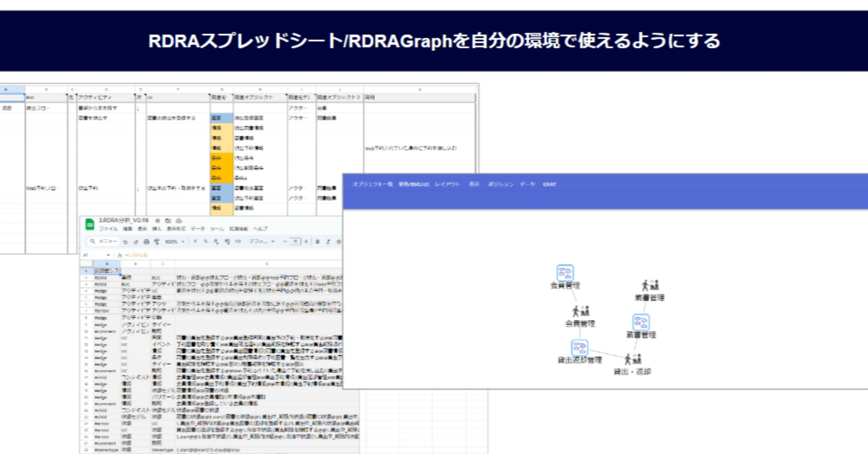This screenshot has height=454, width=868.
Task: Open the cell name box dropdown arrow
Action: pyautogui.click(x=108, y=255)
